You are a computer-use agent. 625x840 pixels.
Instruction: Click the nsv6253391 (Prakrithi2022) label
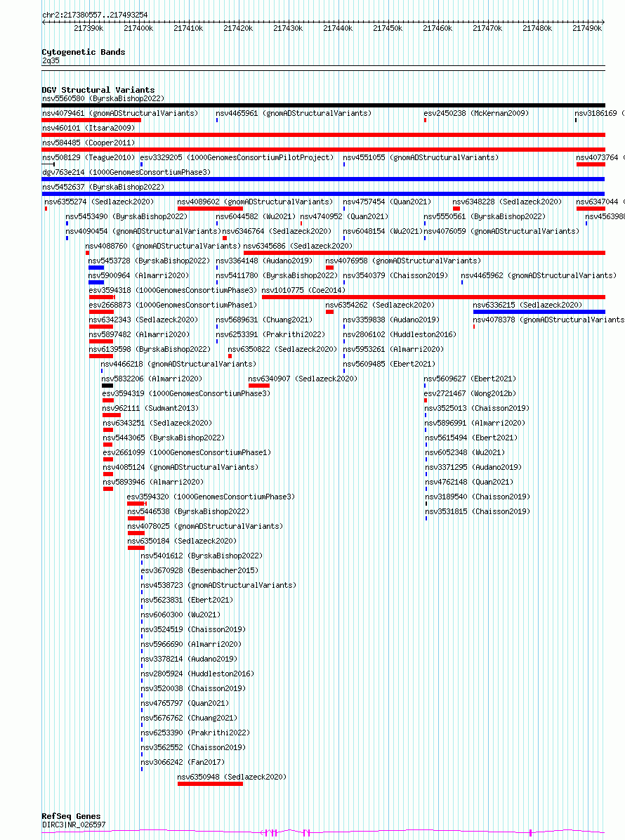(270, 334)
